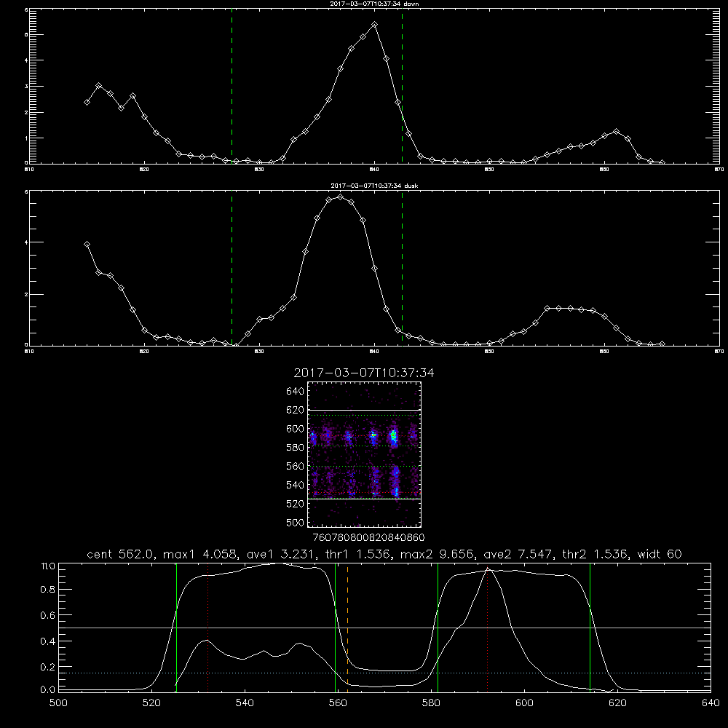Select the "max2 9.656" value

pos(436,554)
